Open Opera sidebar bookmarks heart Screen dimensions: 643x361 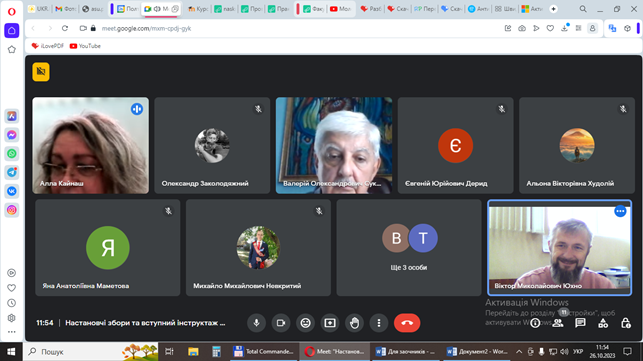pos(11,288)
